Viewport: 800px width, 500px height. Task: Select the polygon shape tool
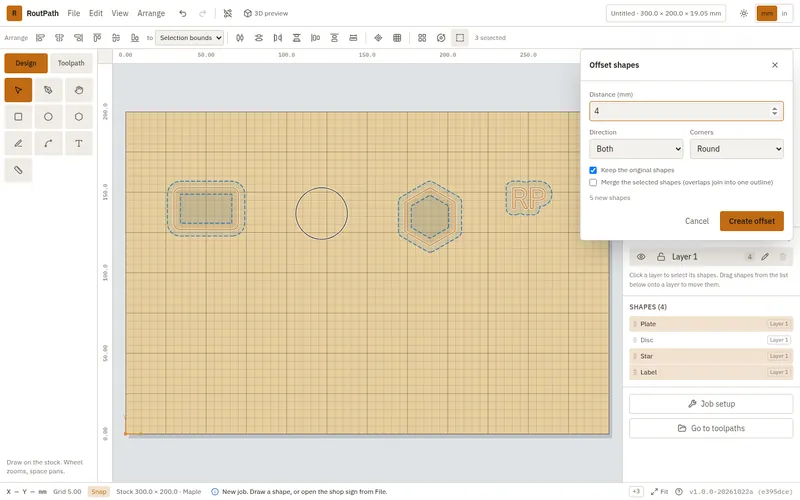pyautogui.click(x=79, y=117)
